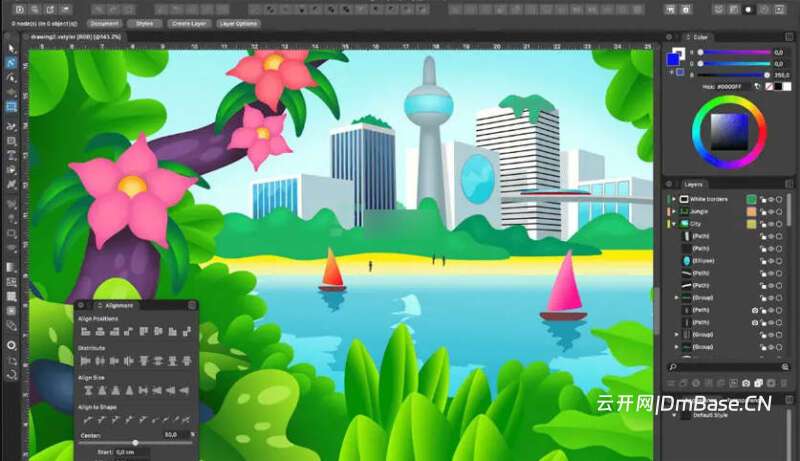This screenshot has width=800, height=461.
Task: Select the highlighted node editing tool
Action: [x=11, y=63]
